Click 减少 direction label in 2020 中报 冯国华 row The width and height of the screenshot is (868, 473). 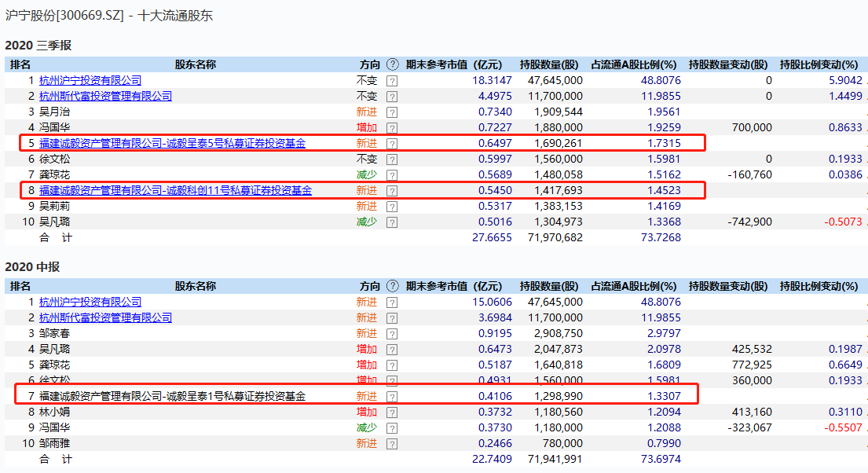pos(367,427)
